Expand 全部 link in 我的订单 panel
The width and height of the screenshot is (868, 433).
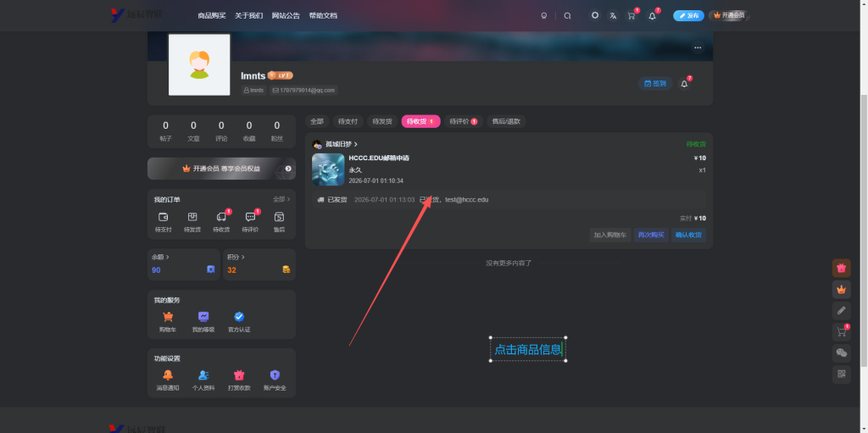coord(281,199)
